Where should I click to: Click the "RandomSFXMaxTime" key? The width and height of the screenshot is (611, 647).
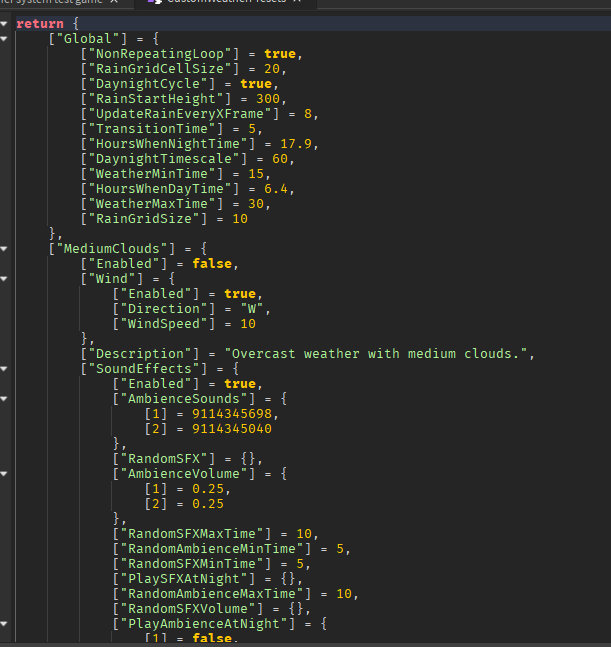(192, 534)
